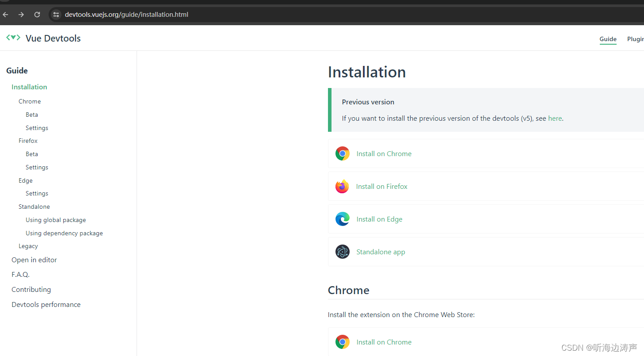The image size is (644, 356).
Task: Open the Install on Edge link
Action: tap(380, 219)
